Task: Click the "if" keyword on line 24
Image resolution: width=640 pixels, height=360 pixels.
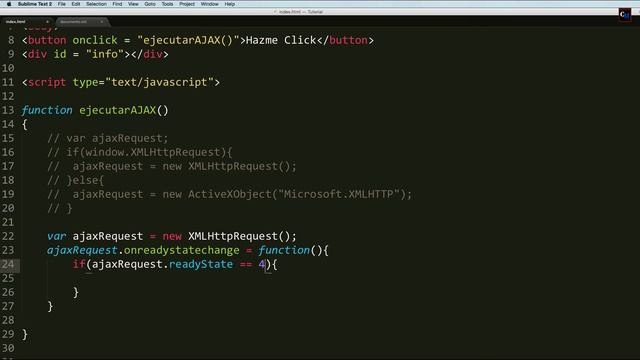Action: pyautogui.click(x=79, y=264)
